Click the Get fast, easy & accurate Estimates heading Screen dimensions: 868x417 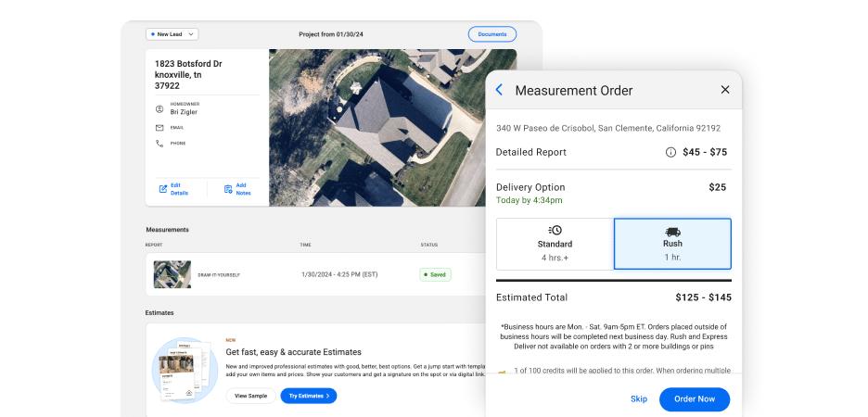(x=293, y=352)
